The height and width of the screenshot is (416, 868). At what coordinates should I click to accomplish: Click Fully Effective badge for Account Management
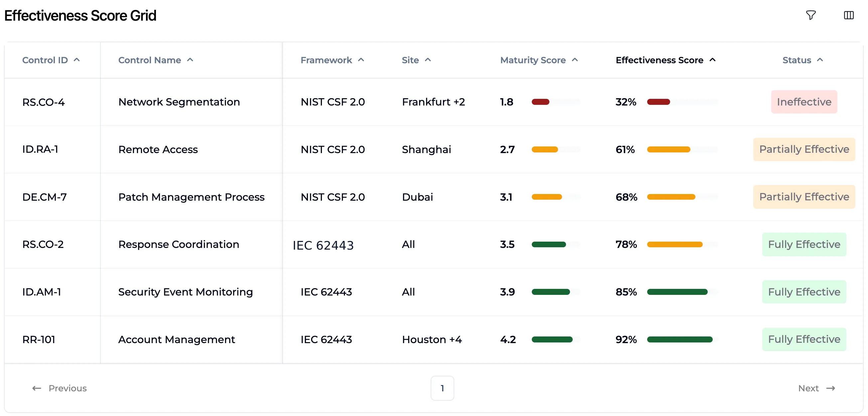[x=804, y=339]
